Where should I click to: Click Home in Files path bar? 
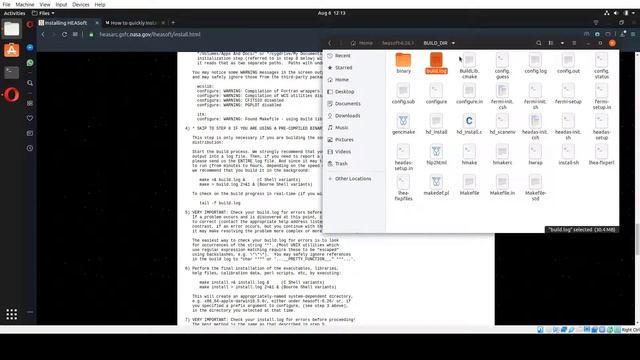point(362,43)
